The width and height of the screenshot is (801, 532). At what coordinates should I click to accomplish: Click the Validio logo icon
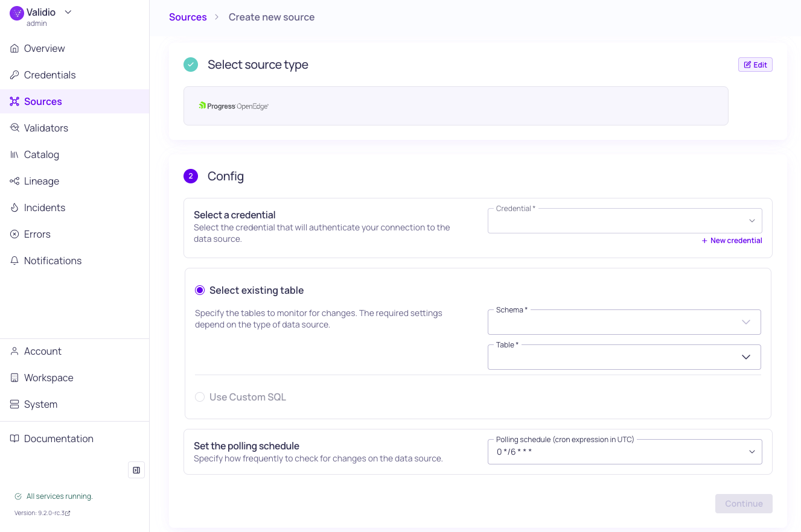point(17,13)
